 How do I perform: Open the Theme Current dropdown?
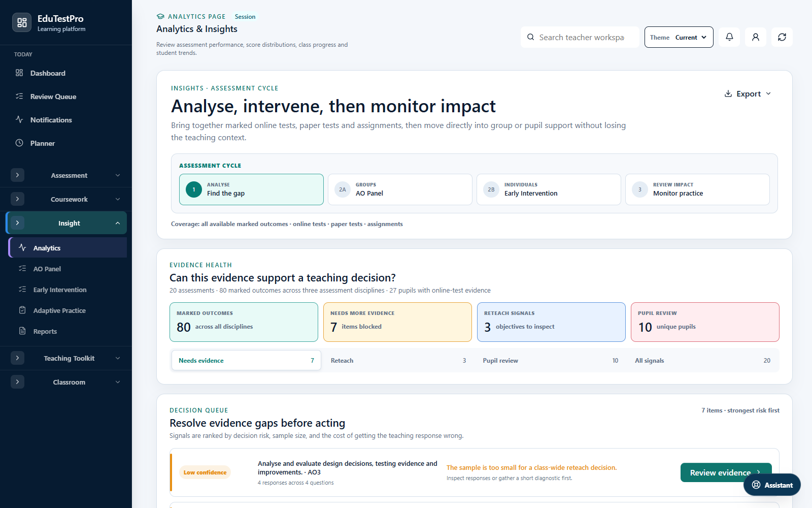pos(679,37)
